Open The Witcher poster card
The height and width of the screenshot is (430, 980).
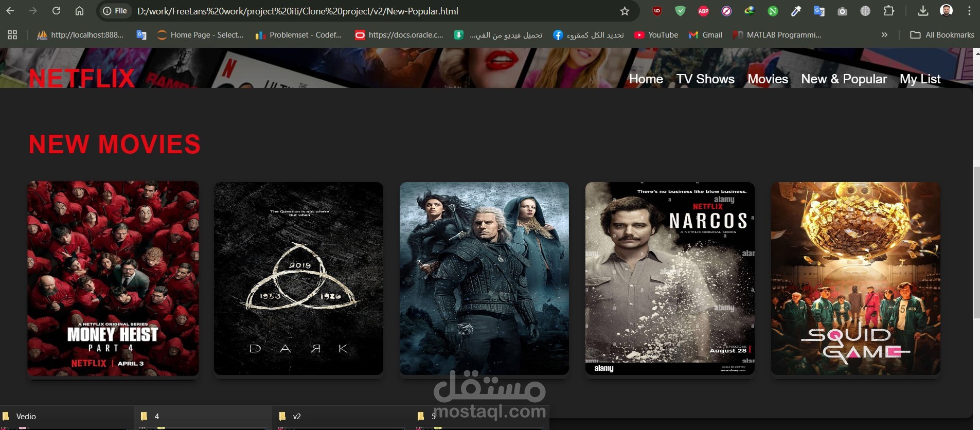click(484, 278)
